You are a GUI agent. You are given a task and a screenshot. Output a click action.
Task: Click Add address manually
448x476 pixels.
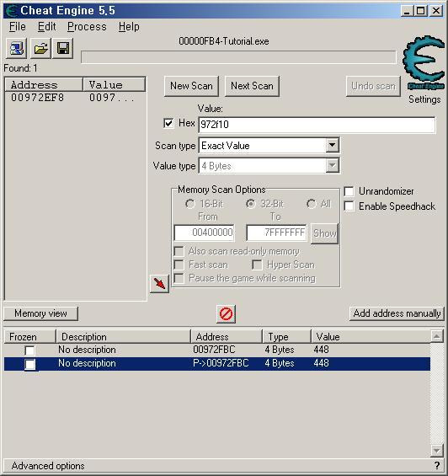tap(397, 313)
